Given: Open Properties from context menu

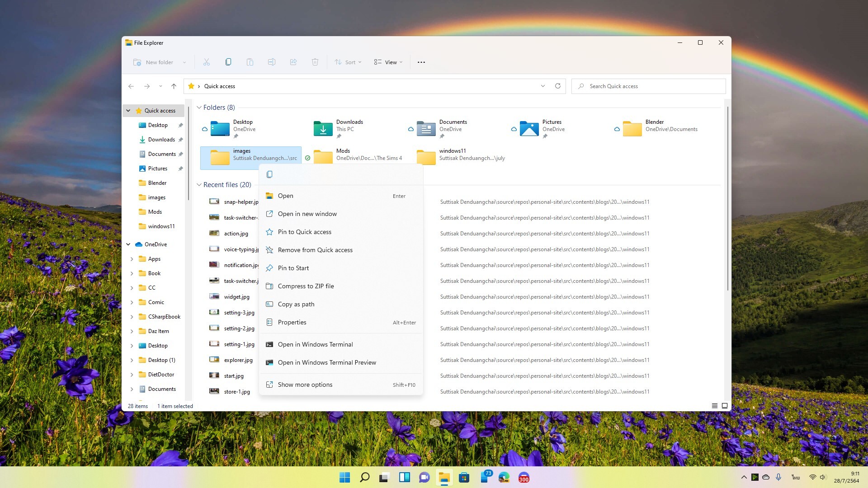Looking at the screenshot, I should pos(341,322).
